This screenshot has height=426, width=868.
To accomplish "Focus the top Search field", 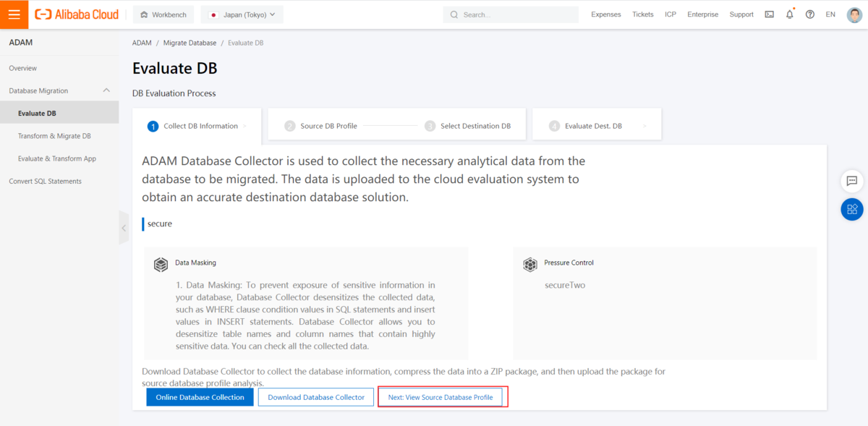I will point(511,14).
